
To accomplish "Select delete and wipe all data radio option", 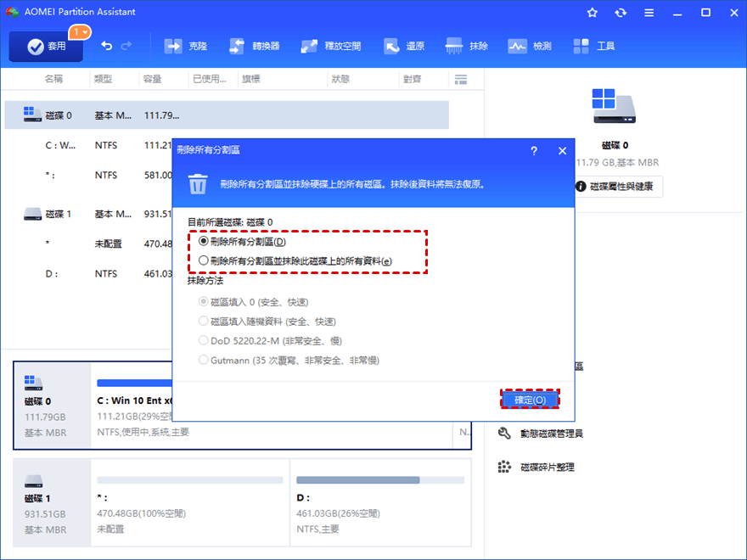I will (295, 261).
